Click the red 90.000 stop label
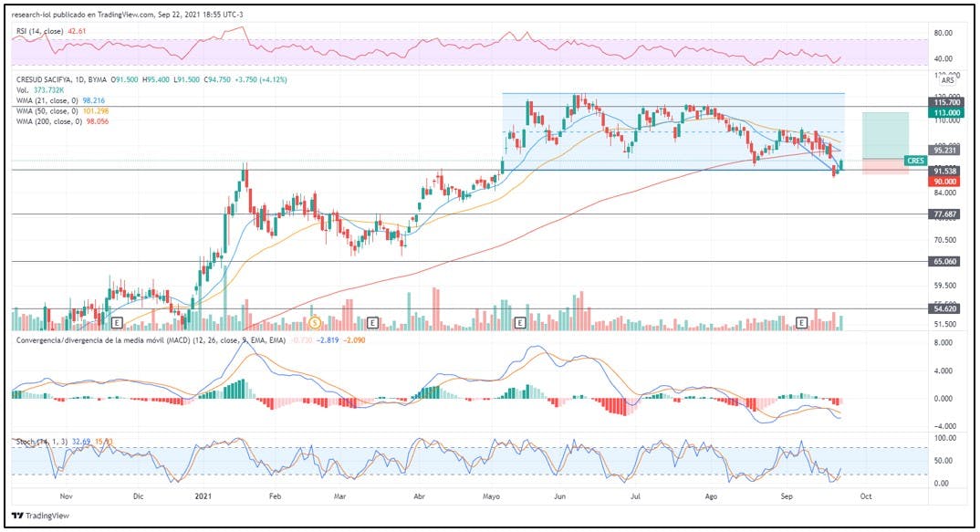The image size is (980, 532). click(945, 182)
